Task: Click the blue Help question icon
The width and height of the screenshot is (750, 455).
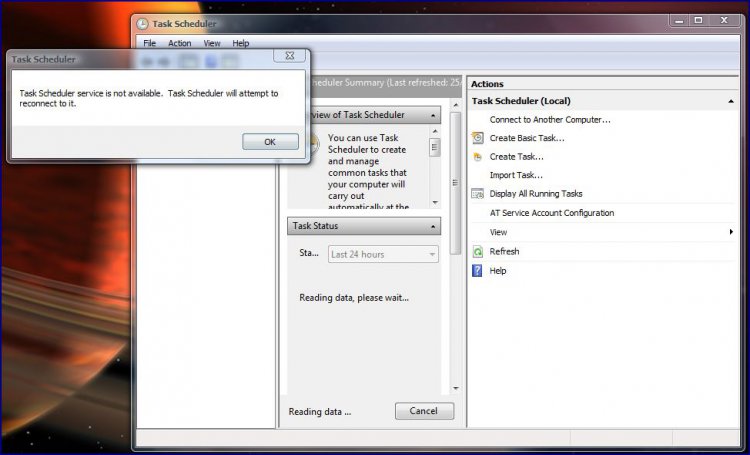Action: pyautogui.click(x=477, y=271)
